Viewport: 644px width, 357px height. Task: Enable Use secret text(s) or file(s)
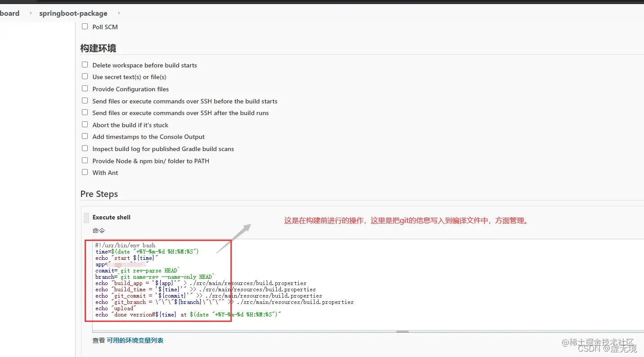pos(85,76)
